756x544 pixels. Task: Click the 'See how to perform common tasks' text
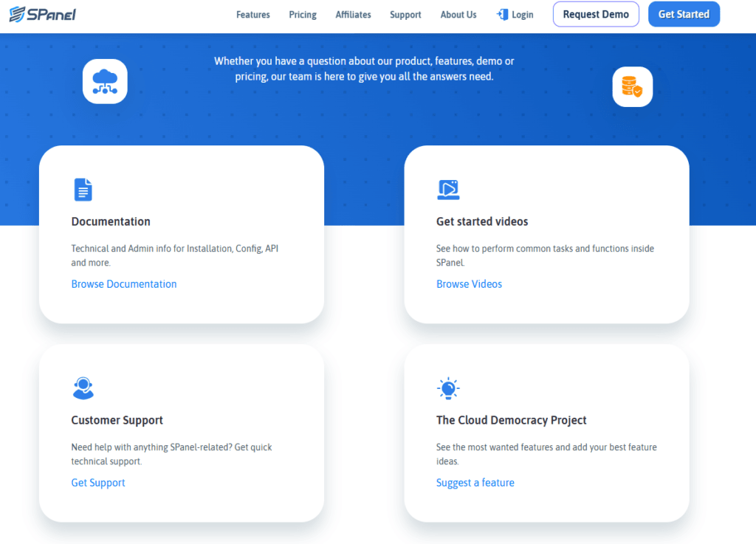point(545,255)
